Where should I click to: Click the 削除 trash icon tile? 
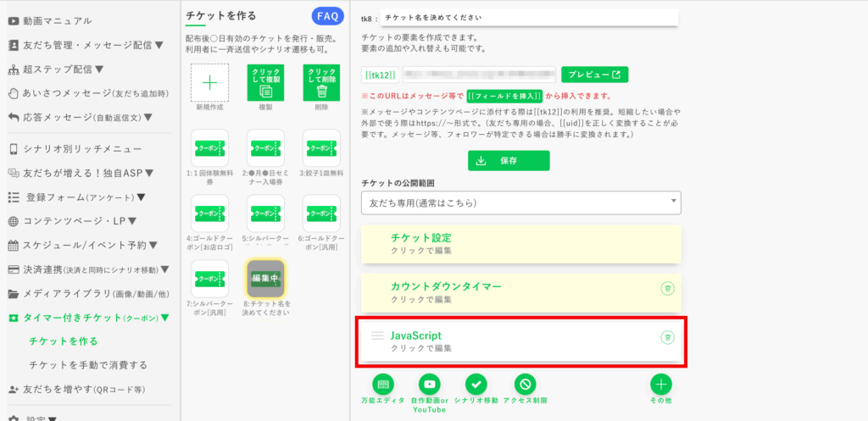[x=321, y=83]
